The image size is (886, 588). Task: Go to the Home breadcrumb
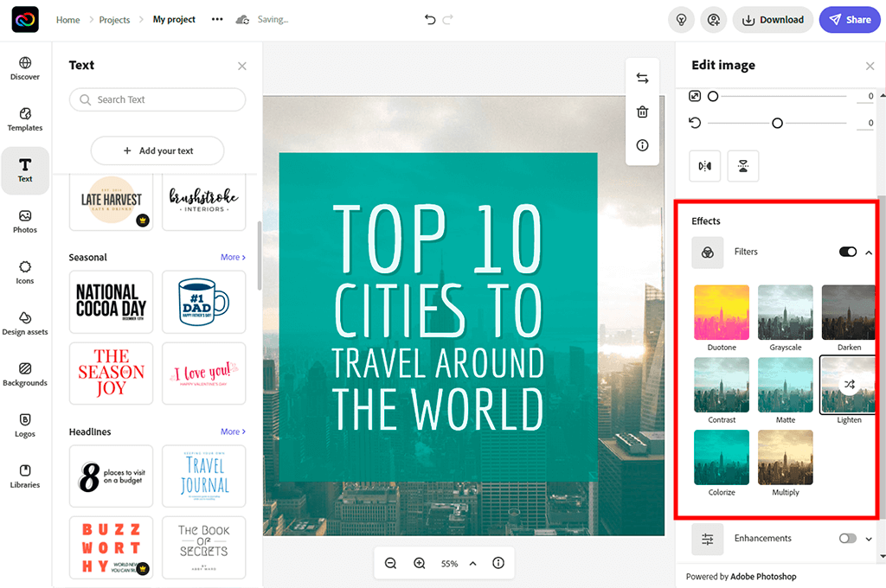click(67, 20)
